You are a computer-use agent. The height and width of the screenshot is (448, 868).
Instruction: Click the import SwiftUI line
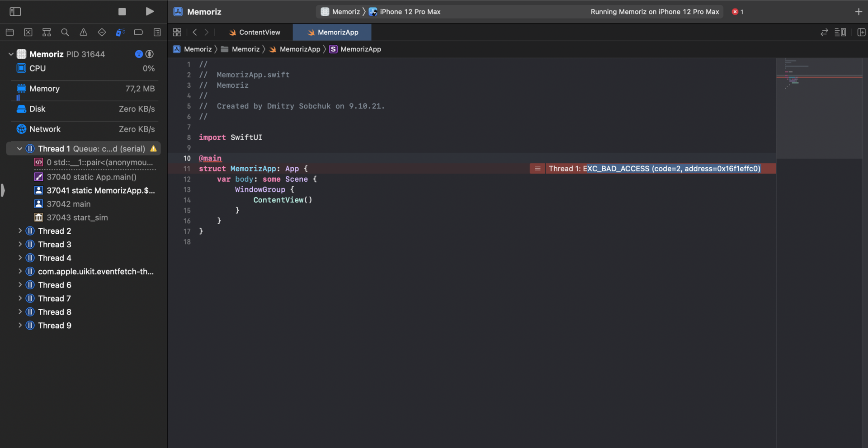point(230,137)
